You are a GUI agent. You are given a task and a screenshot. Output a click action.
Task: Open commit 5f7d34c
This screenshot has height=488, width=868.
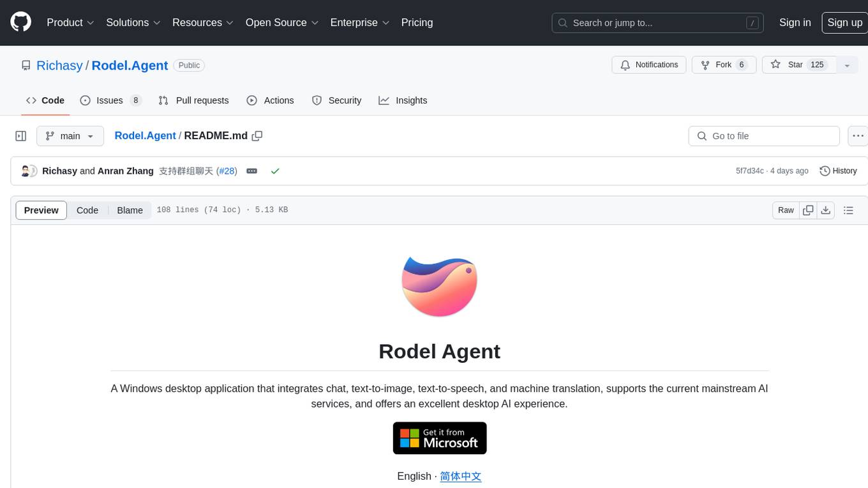[x=749, y=171]
